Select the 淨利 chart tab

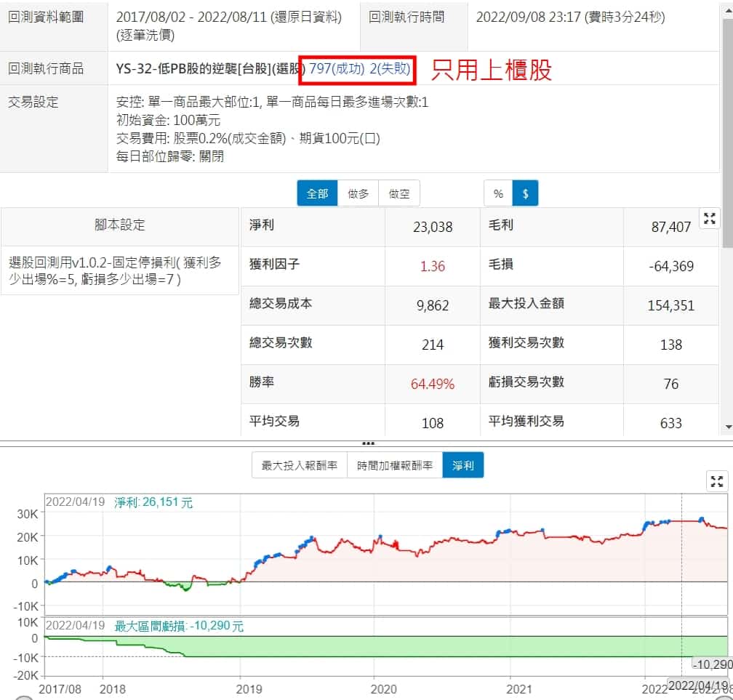pyautogui.click(x=462, y=465)
